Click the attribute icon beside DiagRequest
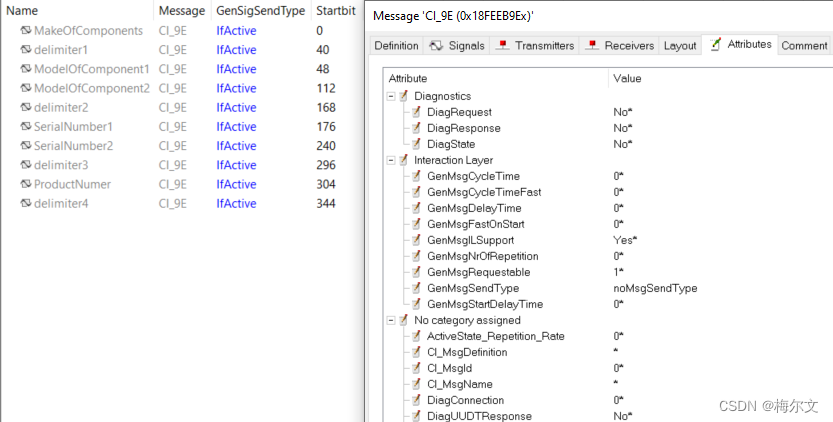Screen dimensions: 833x422 416,112
